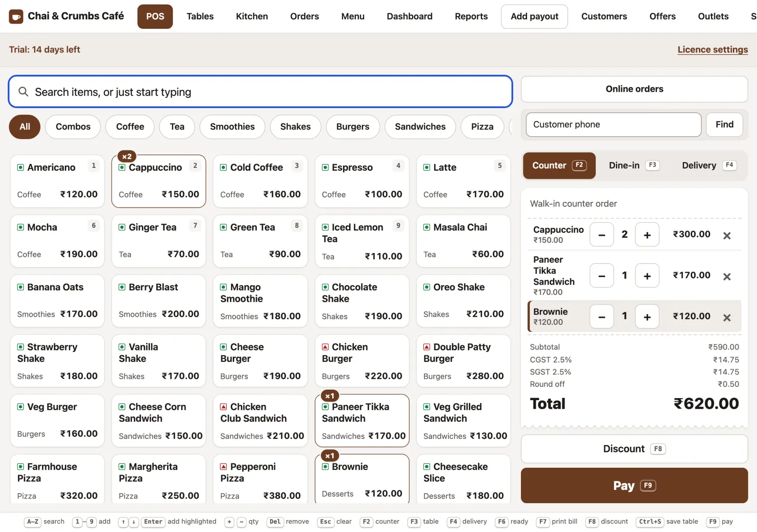Click the Add payout button
Screen dimensions: 757x532
point(535,17)
